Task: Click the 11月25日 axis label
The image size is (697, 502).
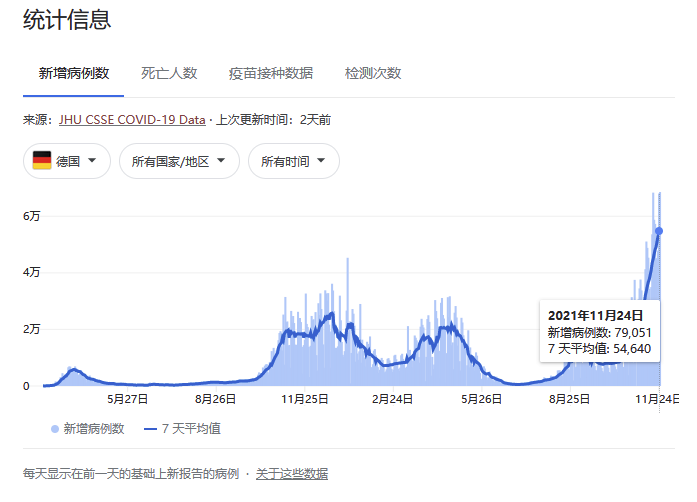Action: [304, 399]
